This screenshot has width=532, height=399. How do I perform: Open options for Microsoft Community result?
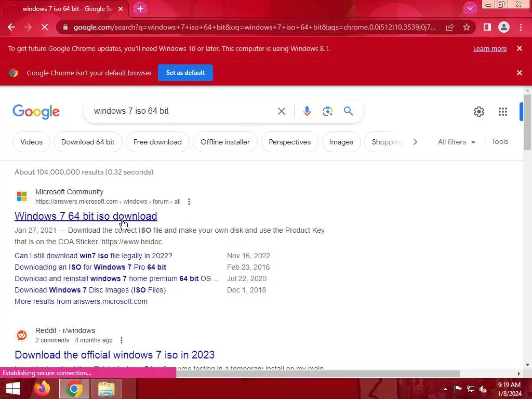(x=189, y=202)
